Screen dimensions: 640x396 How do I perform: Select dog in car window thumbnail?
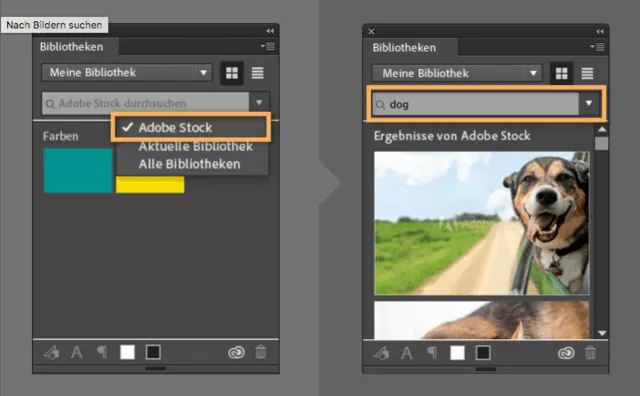(482, 223)
